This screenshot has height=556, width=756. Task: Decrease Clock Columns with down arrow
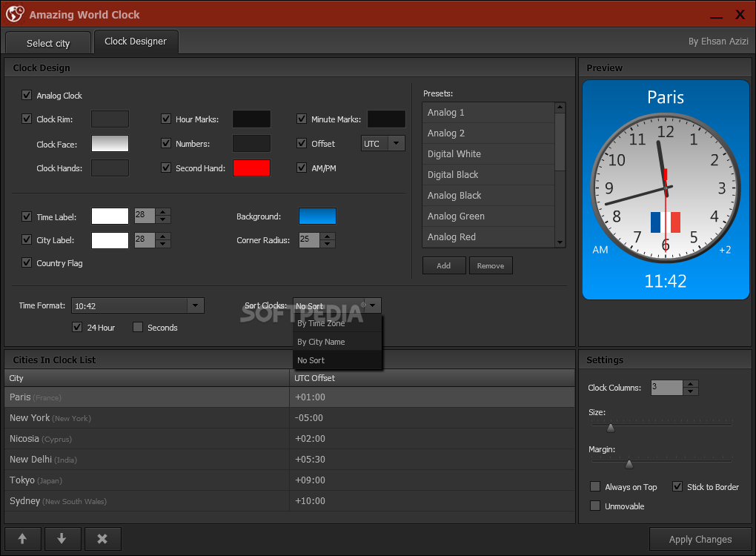[x=691, y=391]
